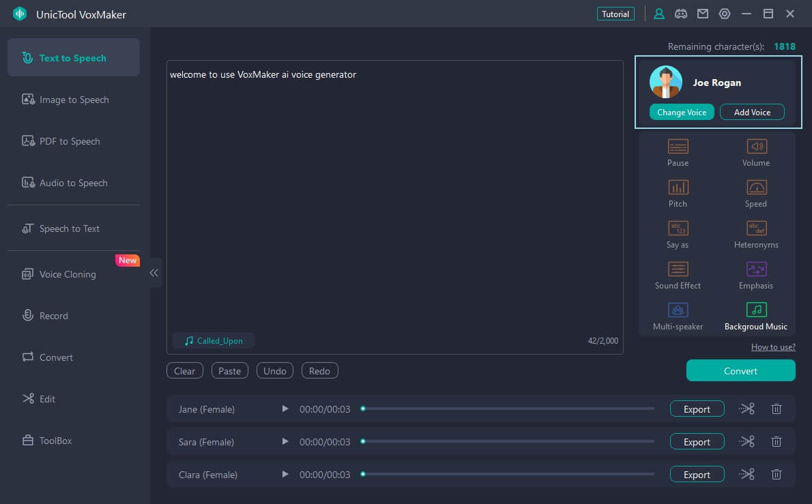This screenshot has width=812, height=504.
Task: Open the Speed control tool
Action: [756, 188]
